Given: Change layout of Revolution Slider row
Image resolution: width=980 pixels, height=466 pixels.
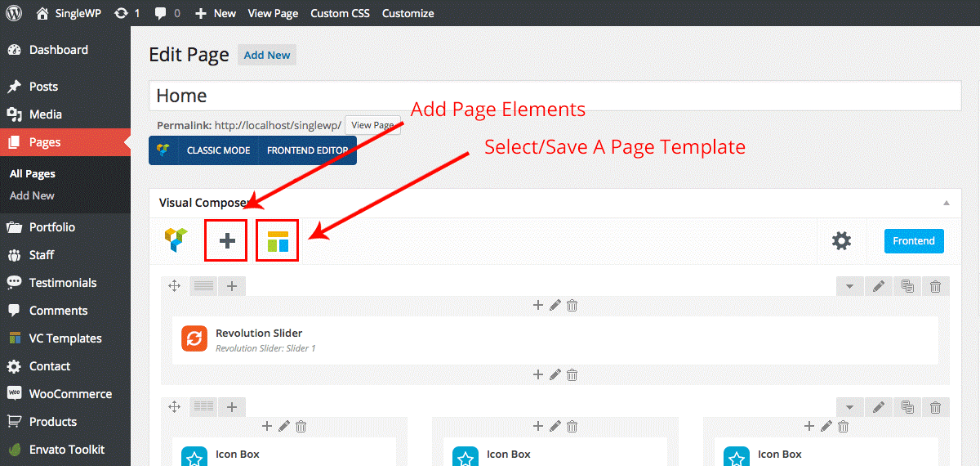Looking at the screenshot, I should (x=203, y=286).
